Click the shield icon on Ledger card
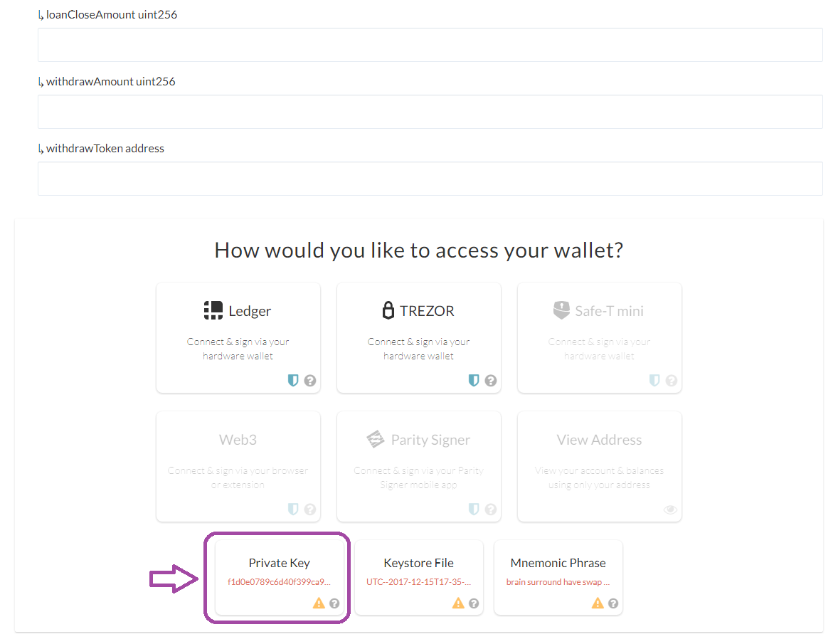The width and height of the screenshot is (838, 644). pyautogui.click(x=293, y=380)
